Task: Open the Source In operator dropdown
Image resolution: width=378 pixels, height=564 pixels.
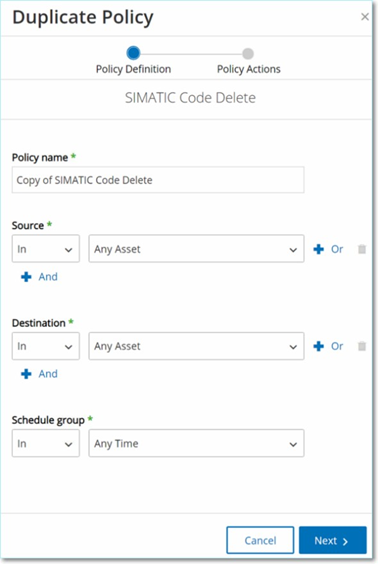Action: (x=46, y=249)
